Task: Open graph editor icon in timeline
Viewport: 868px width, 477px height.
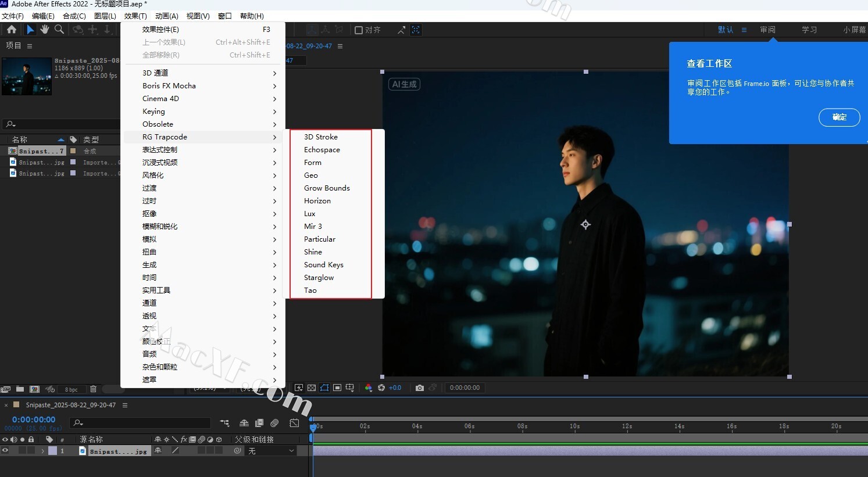Action: pos(294,423)
